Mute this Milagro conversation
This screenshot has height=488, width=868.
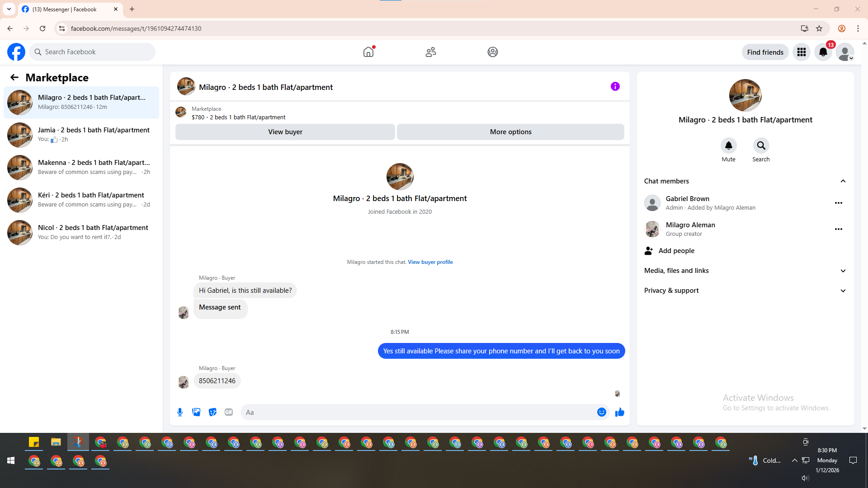(x=728, y=145)
